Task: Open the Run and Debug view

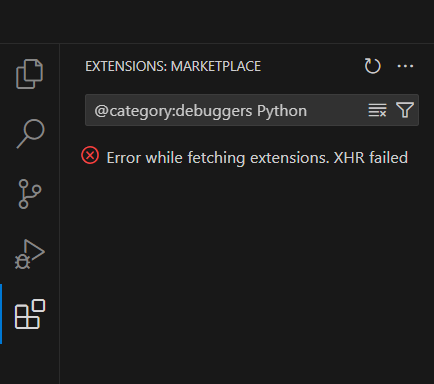Action: coord(30,254)
